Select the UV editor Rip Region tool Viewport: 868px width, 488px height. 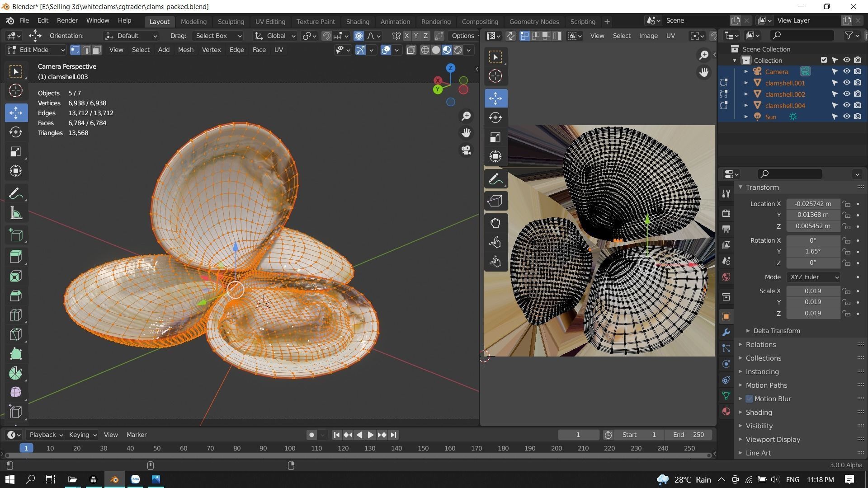pyautogui.click(x=495, y=201)
